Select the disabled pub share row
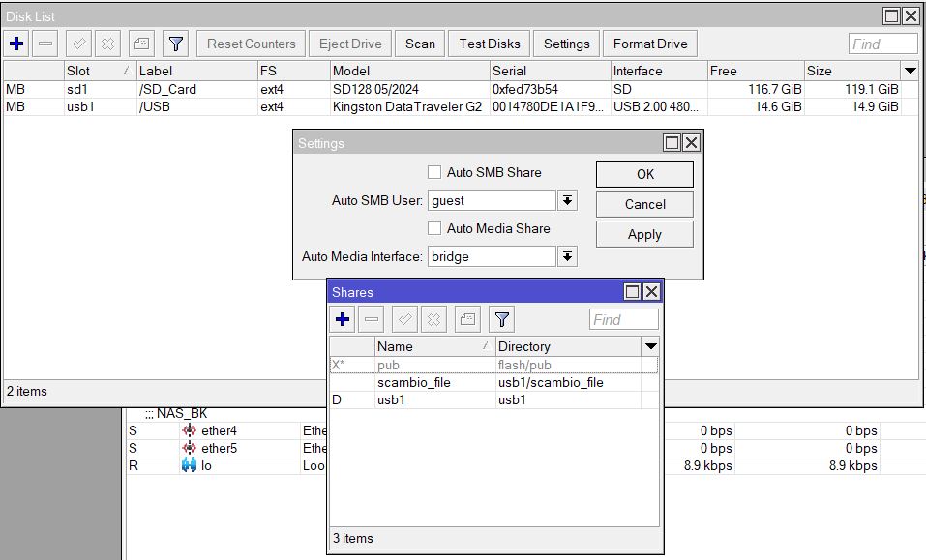The height and width of the screenshot is (560, 926). tap(493, 366)
